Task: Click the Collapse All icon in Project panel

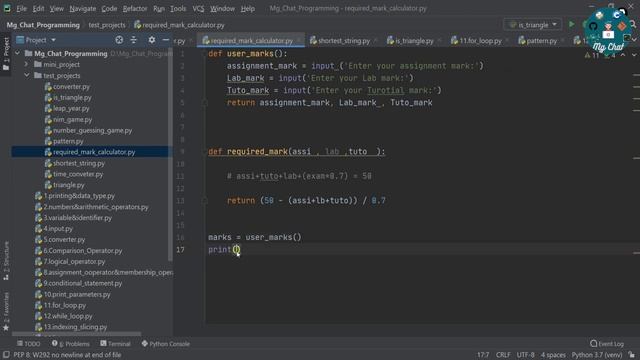Action: pyautogui.click(x=133, y=40)
